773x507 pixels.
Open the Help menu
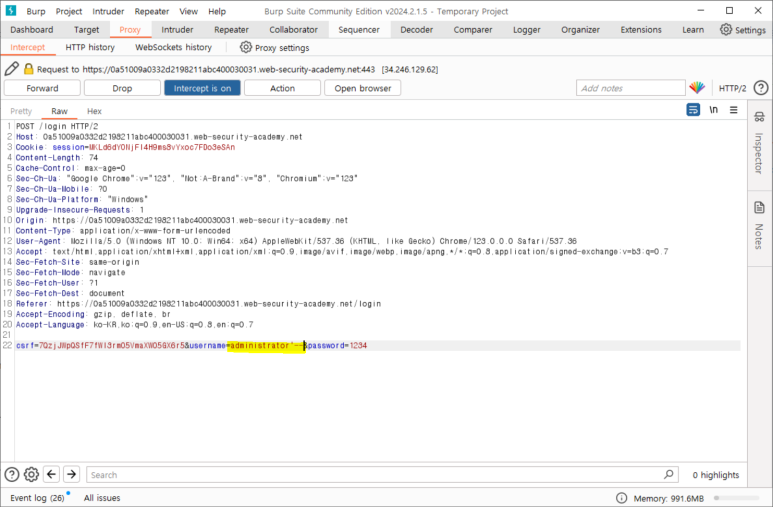point(216,11)
